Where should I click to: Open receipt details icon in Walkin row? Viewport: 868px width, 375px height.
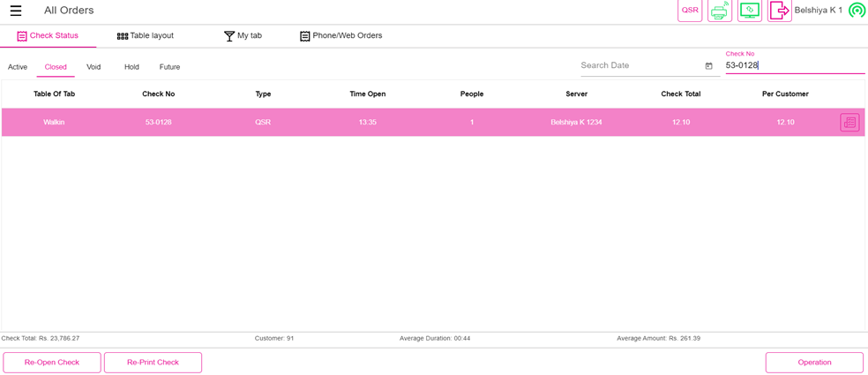coord(849,123)
